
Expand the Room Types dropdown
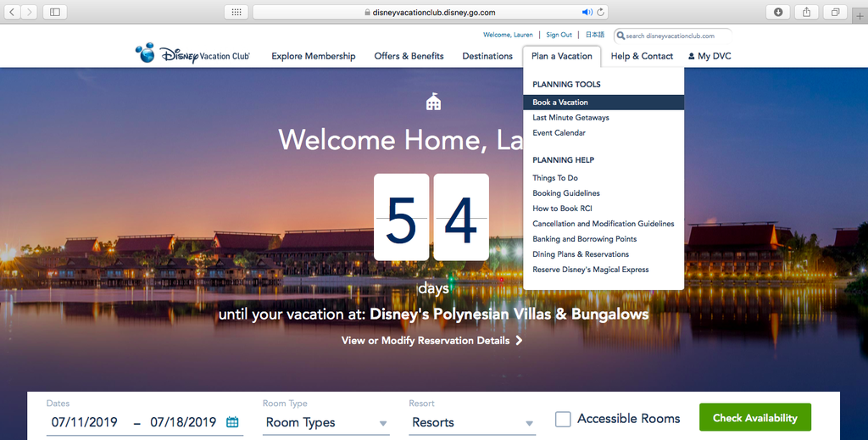[x=326, y=422]
